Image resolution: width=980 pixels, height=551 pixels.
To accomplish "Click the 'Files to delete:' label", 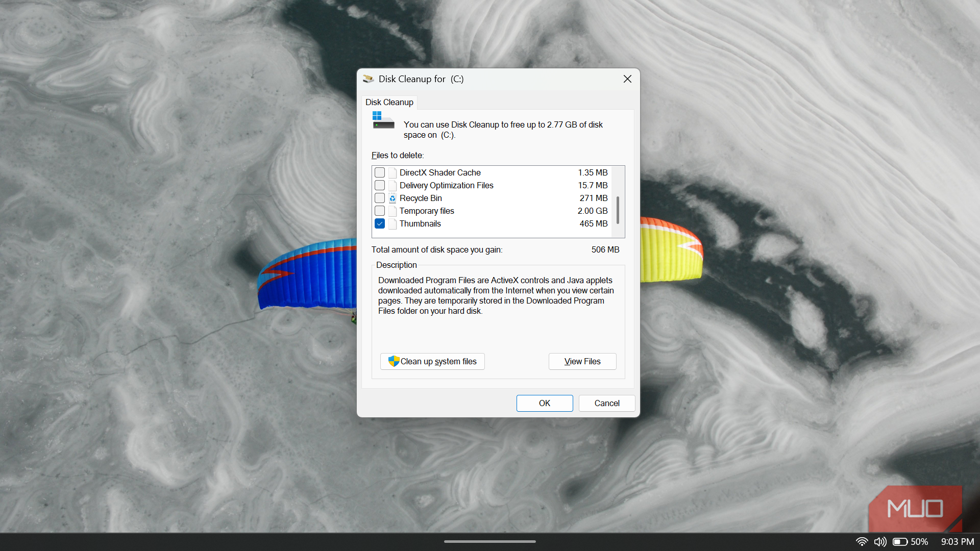I will (398, 155).
